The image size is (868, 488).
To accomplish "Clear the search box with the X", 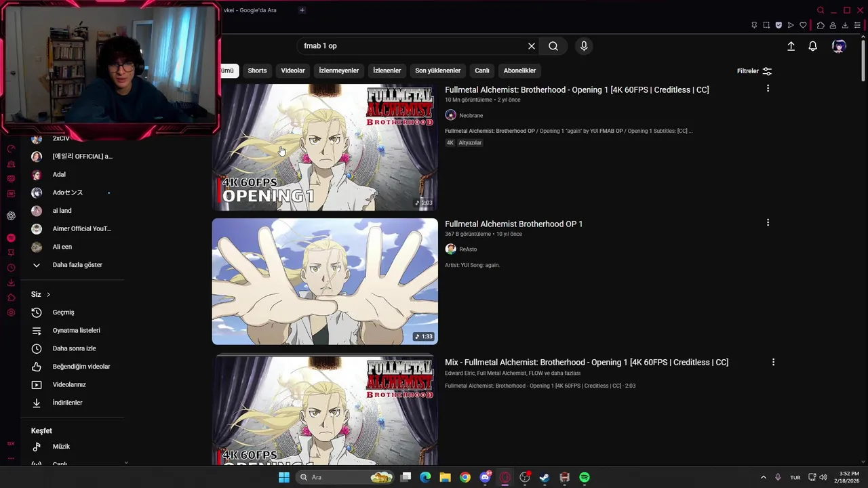I will coord(532,46).
